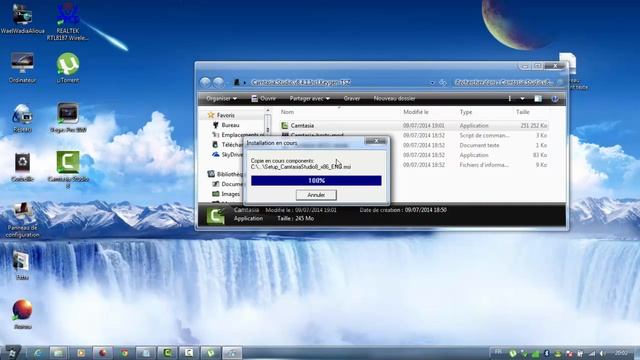Viewport: 640px width, 360px height.
Task: Click Annuler to cancel the installation
Action: tap(316, 195)
